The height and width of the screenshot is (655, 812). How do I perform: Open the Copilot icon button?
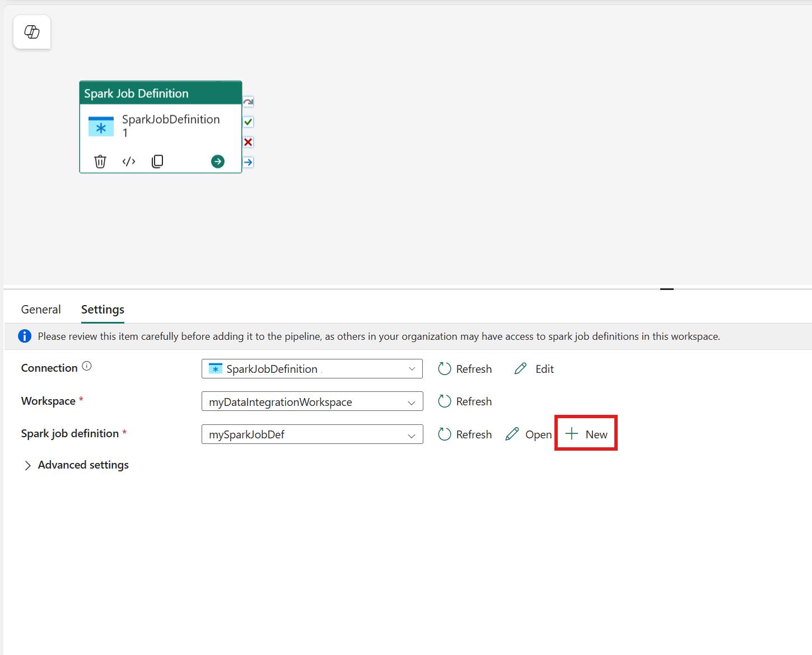(x=32, y=32)
